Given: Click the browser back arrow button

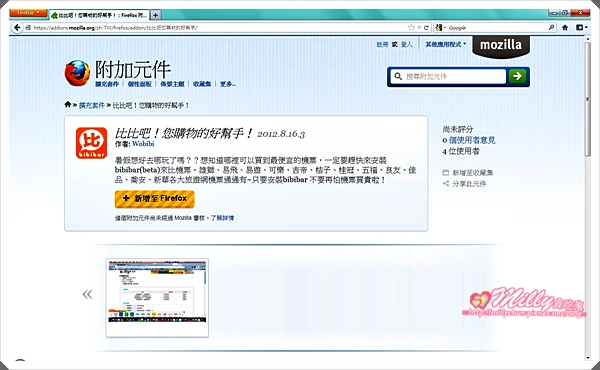Looking at the screenshot, I should [17, 28].
